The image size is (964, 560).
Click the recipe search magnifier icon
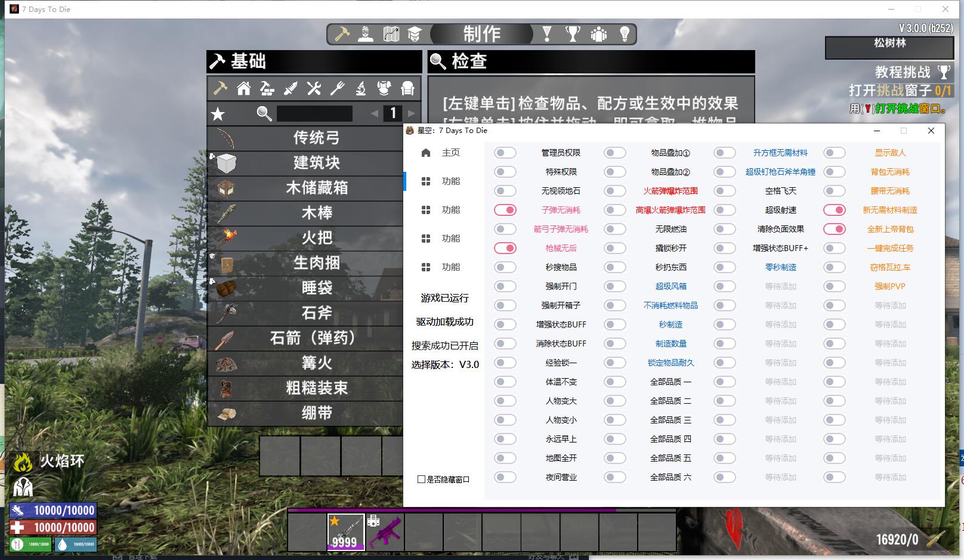(264, 113)
